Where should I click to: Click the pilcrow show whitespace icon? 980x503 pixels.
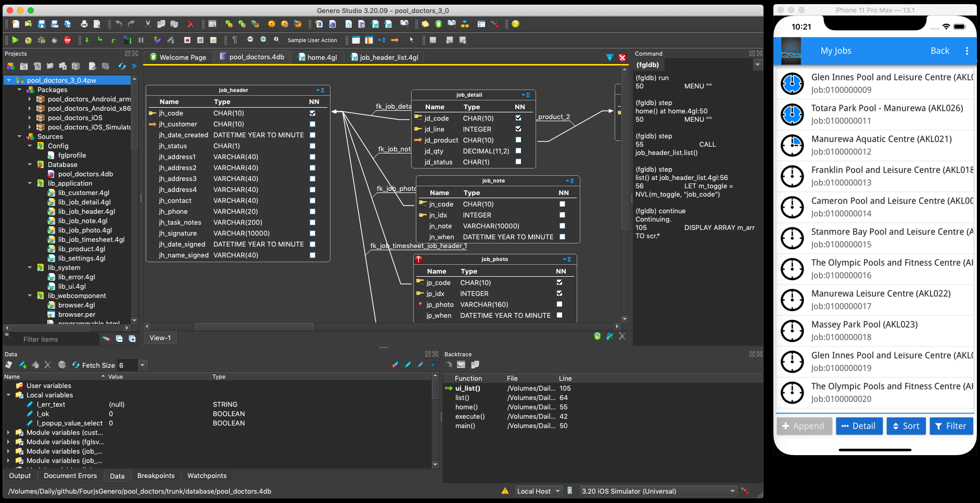[235, 40]
